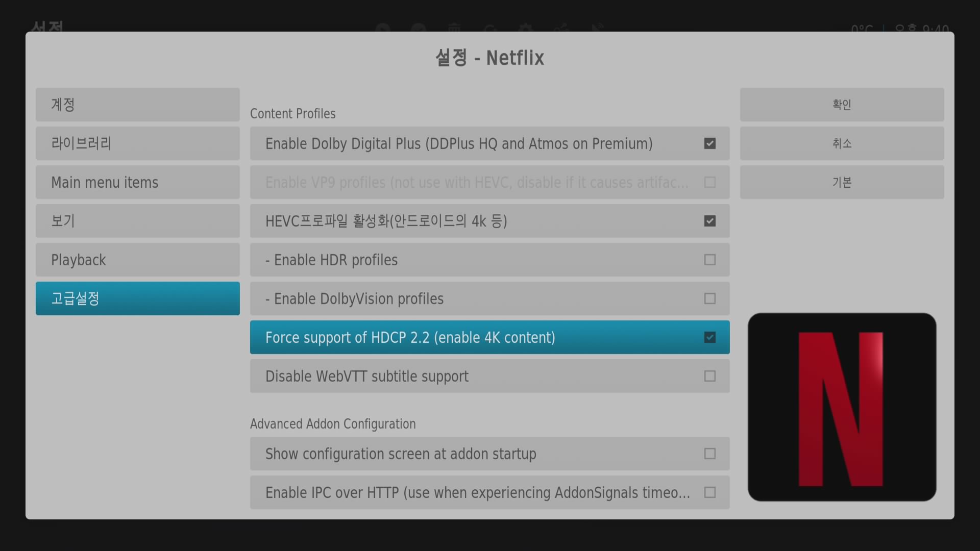The height and width of the screenshot is (551, 980).
Task: Select the 고급설정 category
Action: coord(137,298)
